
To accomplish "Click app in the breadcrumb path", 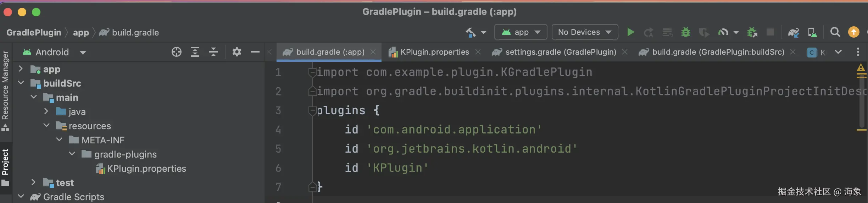I will pyautogui.click(x=81, y=33).
